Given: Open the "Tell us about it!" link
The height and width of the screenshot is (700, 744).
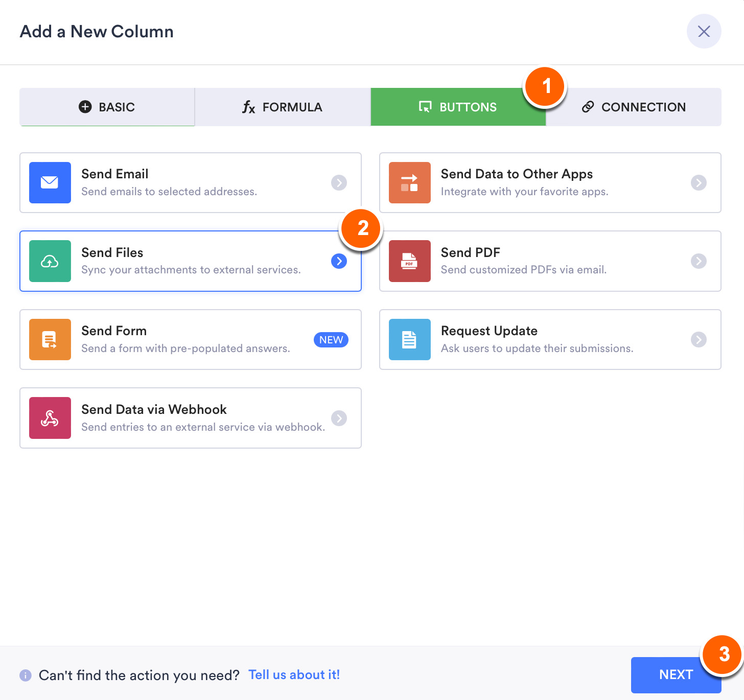Looking at the screenshot, I should click(x=294, y=675).
